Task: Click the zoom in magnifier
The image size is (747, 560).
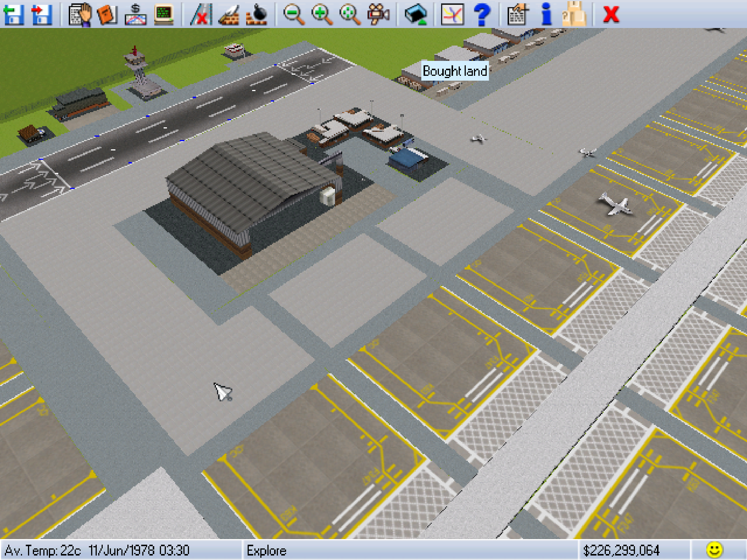Action: click(x=322, y=14)
